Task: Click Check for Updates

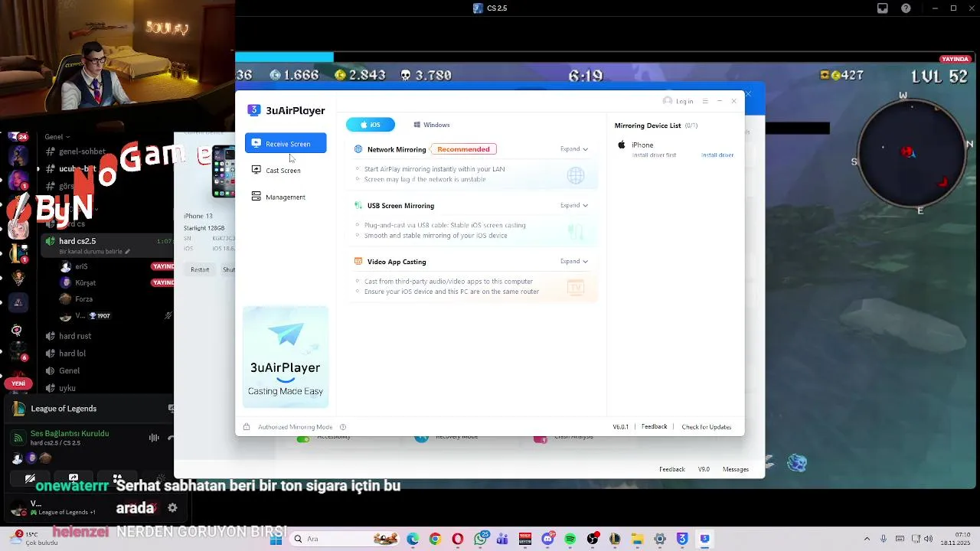Action: click(x=706, y=426)
